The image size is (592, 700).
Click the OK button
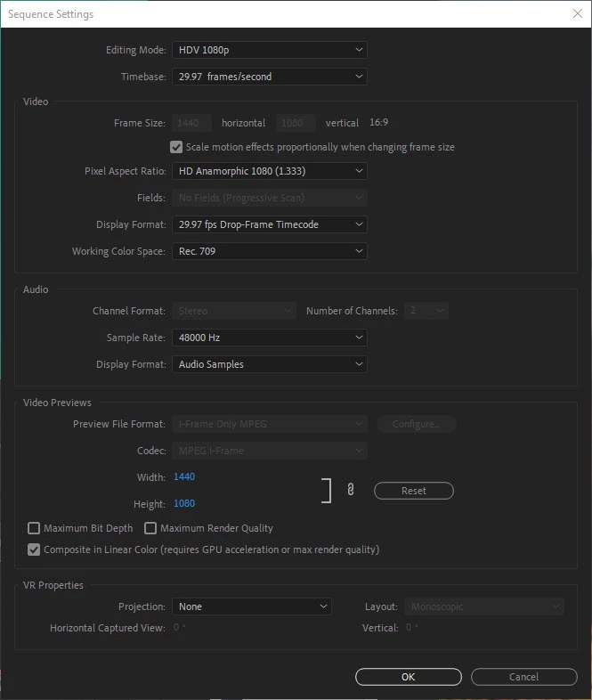pos(409,677)
